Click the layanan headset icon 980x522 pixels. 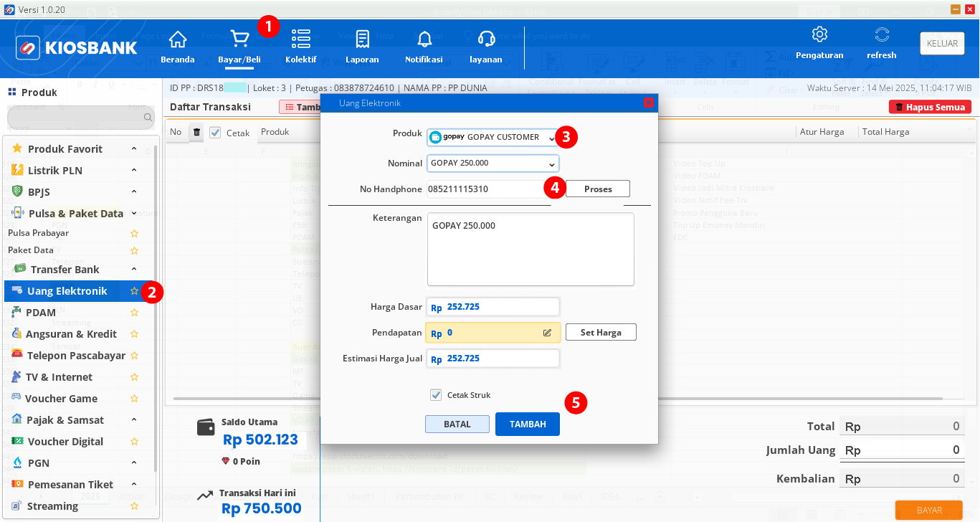tap(486, 39)
